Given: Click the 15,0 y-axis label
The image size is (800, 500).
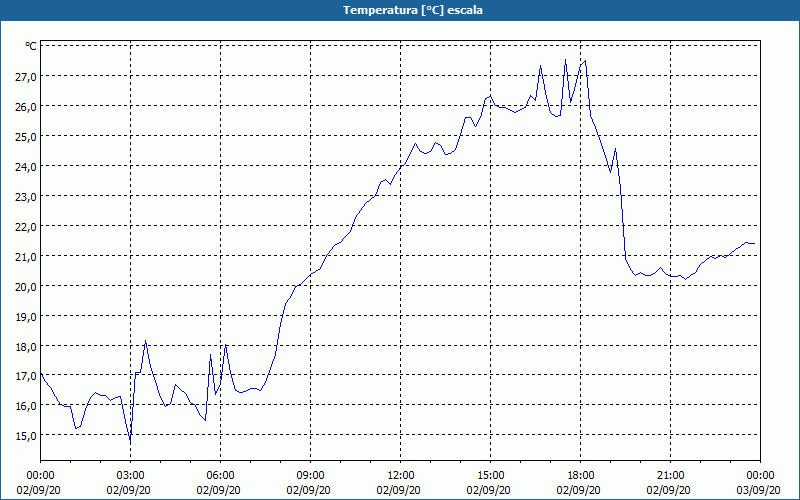Looking at the screenshot, I should pyautogui.click(x=26, y=436).
